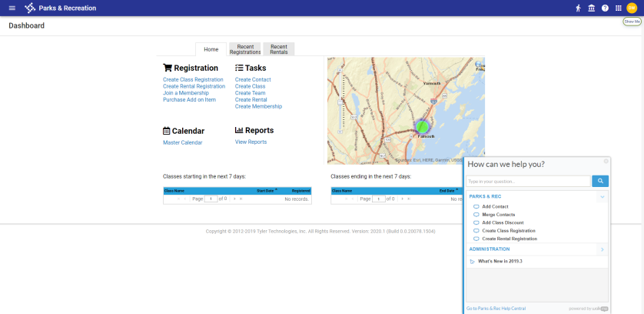Switch to Recent Rentals tab
The image size is (644, 314).
(x=278, y=49)
